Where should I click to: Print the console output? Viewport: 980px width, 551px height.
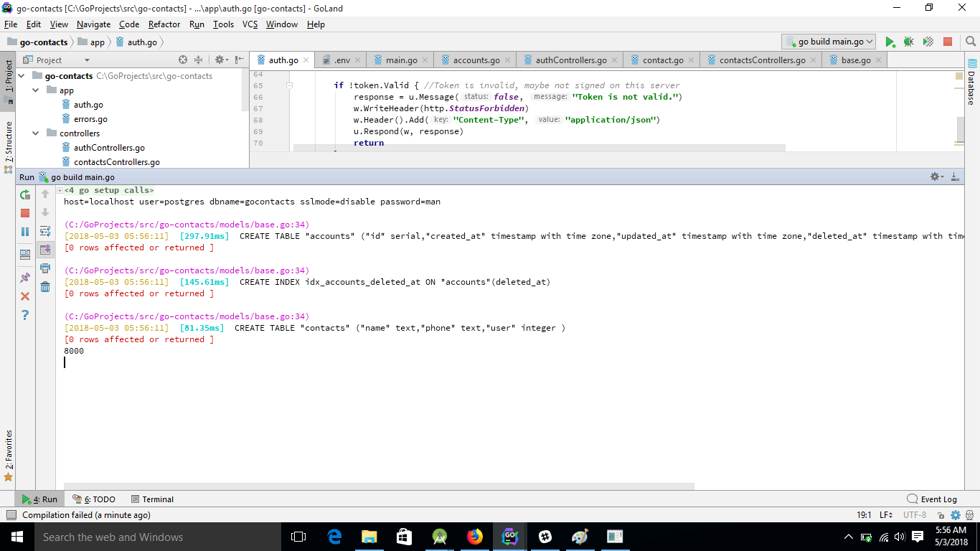point(45,268)
